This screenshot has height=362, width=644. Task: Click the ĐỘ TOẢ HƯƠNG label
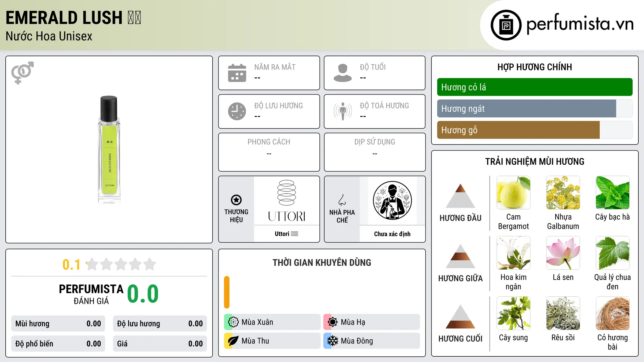[384, 106]
